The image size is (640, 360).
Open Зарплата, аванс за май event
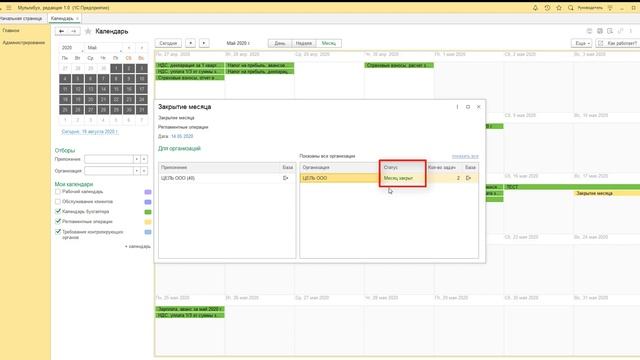click(x=190, y=309)
